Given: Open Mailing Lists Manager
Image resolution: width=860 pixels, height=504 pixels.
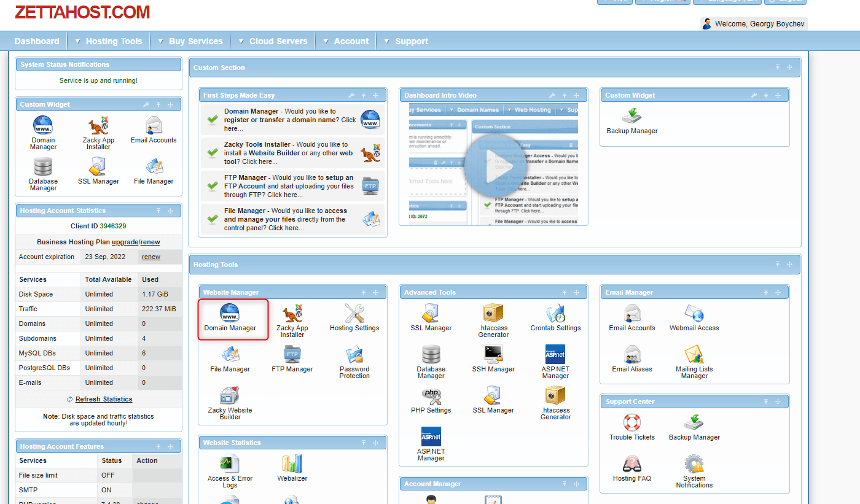Looking at the screenshot, I should [694, 362].
